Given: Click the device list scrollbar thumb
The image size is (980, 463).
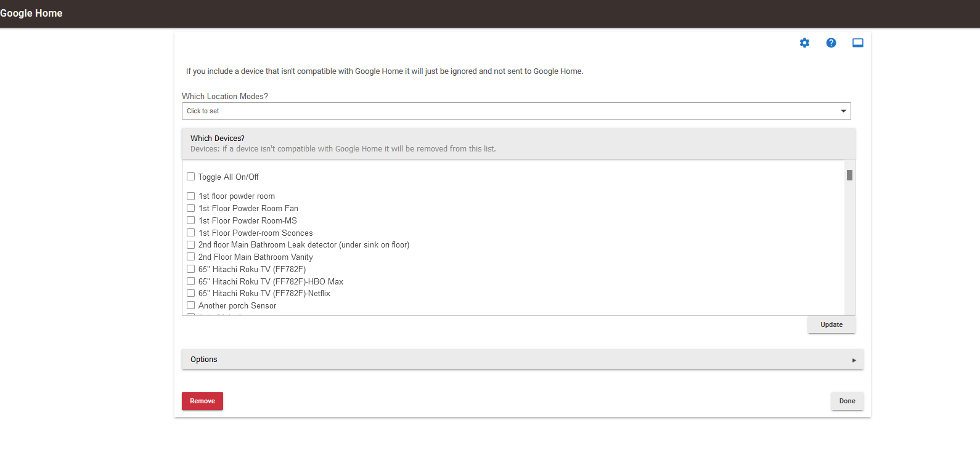Looking at the screenshot, I should [849, 175].
